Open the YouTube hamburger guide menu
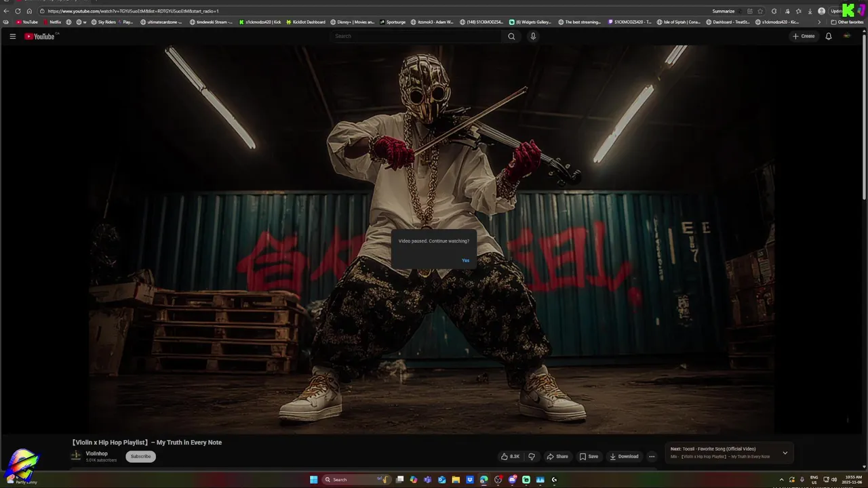 [12, 36]
